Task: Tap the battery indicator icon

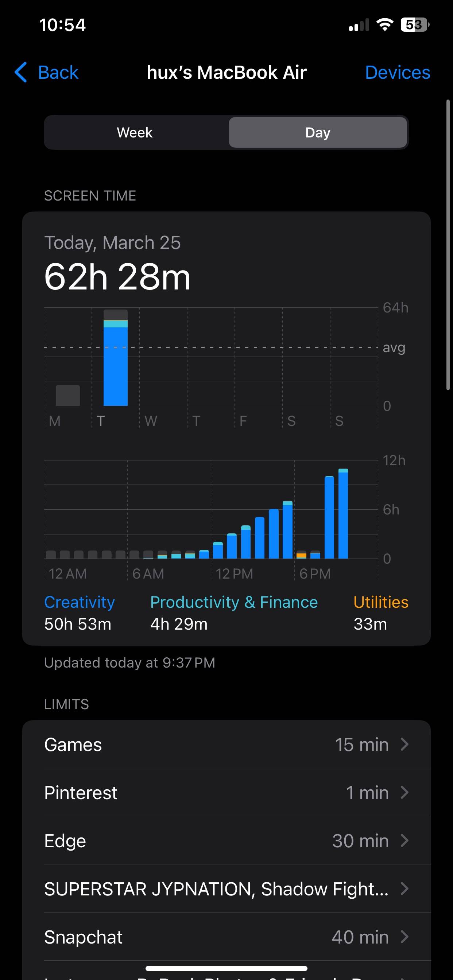Action: click(x=415, y=25)
